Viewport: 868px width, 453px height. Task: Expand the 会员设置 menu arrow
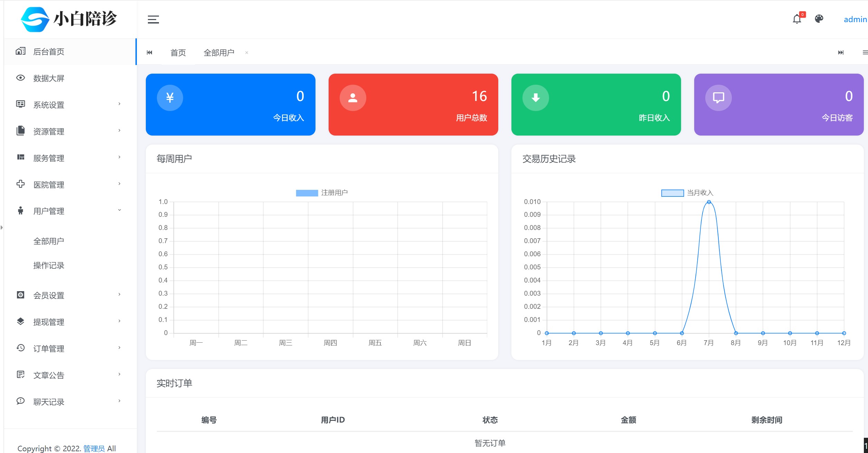pos(120,294)
